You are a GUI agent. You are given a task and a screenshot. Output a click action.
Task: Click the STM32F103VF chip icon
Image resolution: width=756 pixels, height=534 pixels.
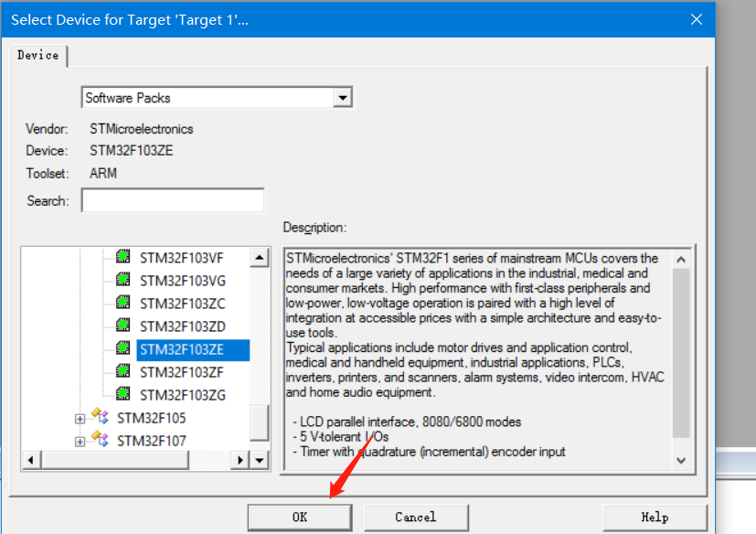pyautogui.click(x=123, y=256)
